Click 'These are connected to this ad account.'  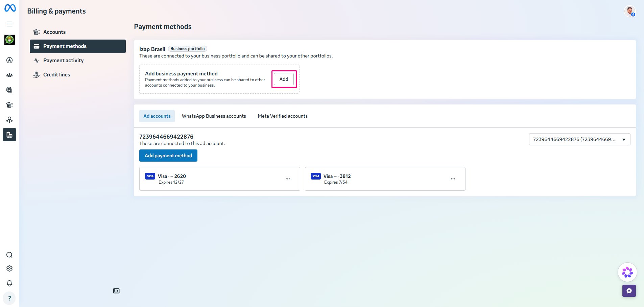pos(182,143)
